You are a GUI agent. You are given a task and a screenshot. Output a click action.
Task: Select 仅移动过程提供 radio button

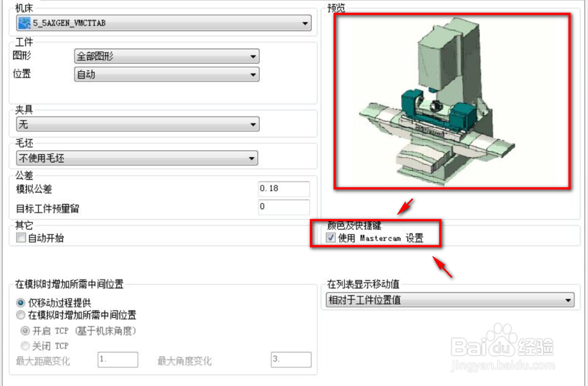[x=21, y=302]
